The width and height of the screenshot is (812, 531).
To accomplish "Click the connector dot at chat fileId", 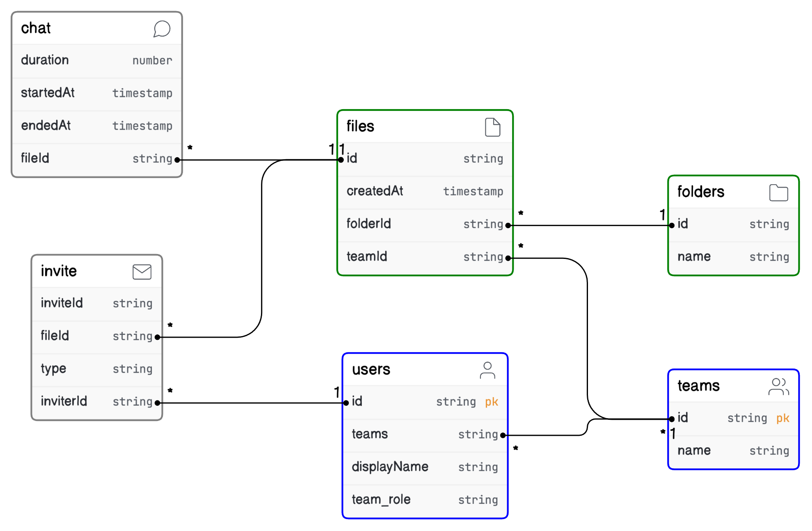I will [177, 159].
